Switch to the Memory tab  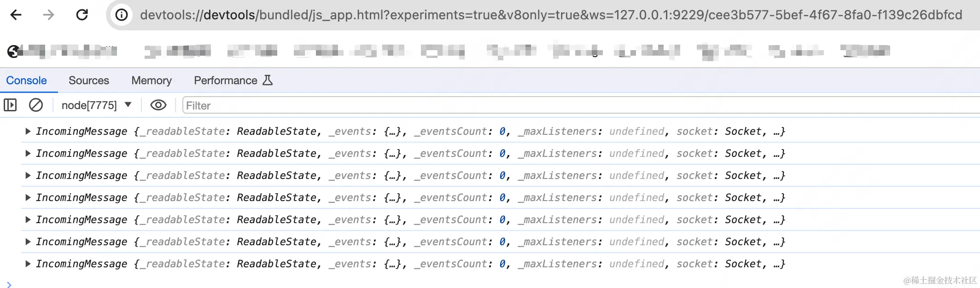(152, 81)
